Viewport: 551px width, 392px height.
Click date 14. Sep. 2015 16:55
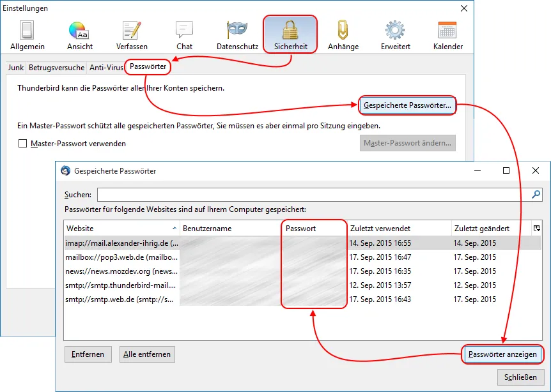click(x=380, y=243)
